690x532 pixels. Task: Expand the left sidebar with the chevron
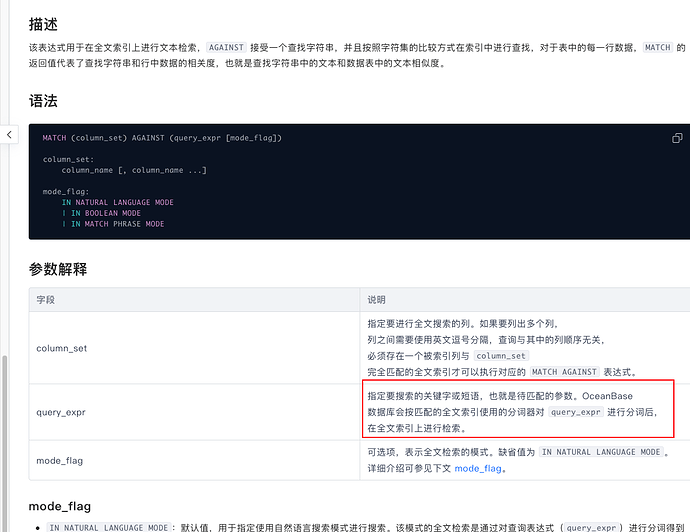tap(9, 134)
